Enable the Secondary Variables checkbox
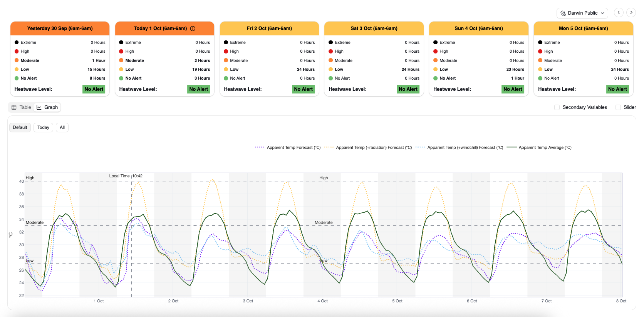Viewport: 644px width, 317px height. pyautogui.click(x=557, y=107)
